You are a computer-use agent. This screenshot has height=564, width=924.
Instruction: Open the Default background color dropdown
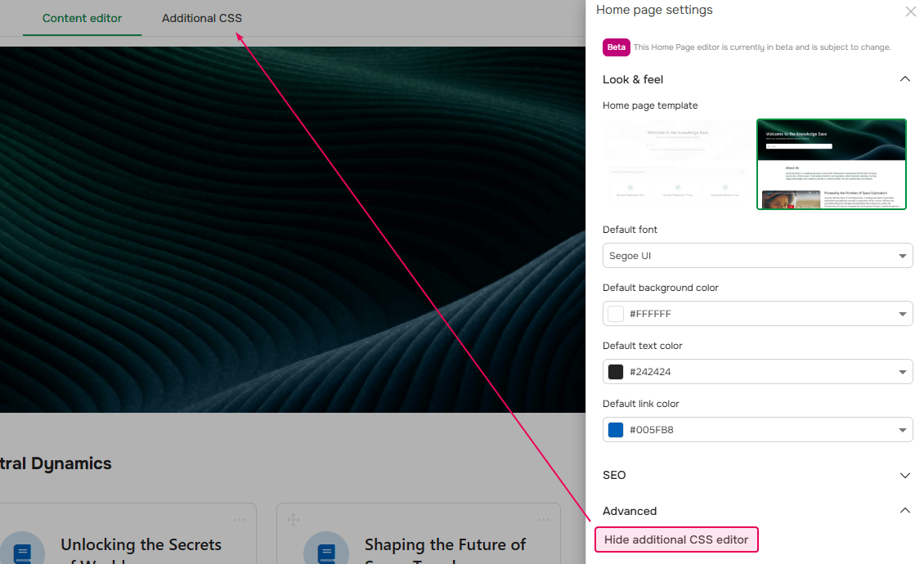coord(757,313)
